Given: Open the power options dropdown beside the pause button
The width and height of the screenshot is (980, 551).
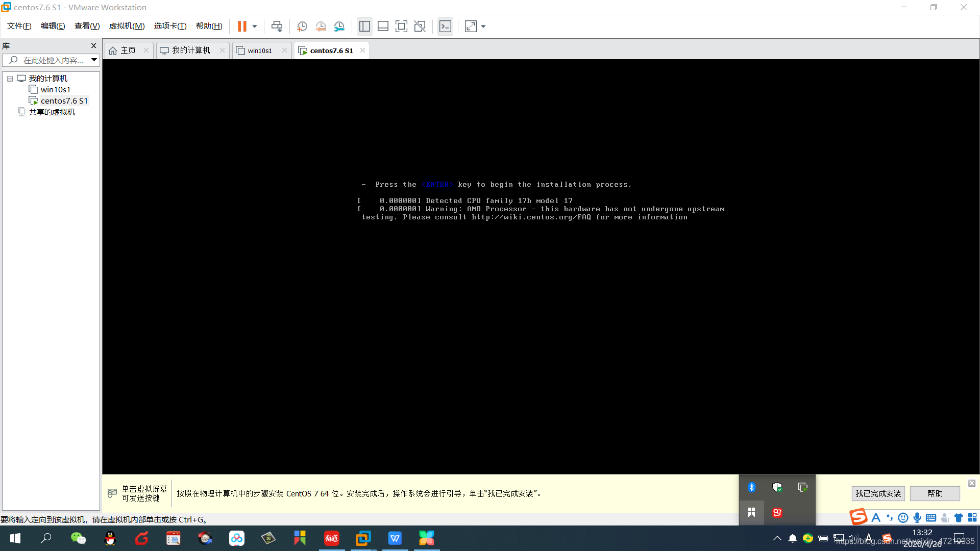Looking at the screenshot, I should pyautogui.click(x=255, y=26).
